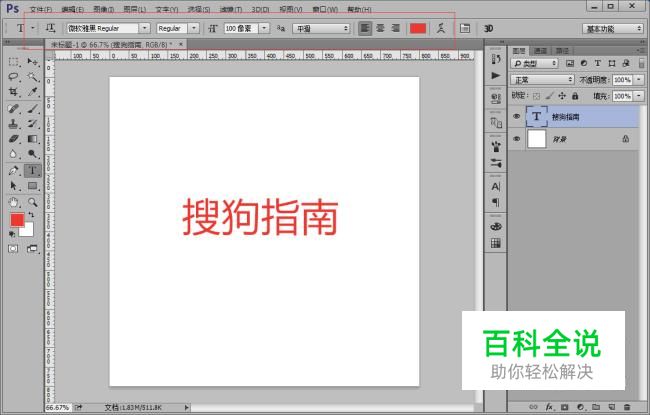Reset default foreground and background colors
The image size is (650, 415).
[x=12, y=234]
